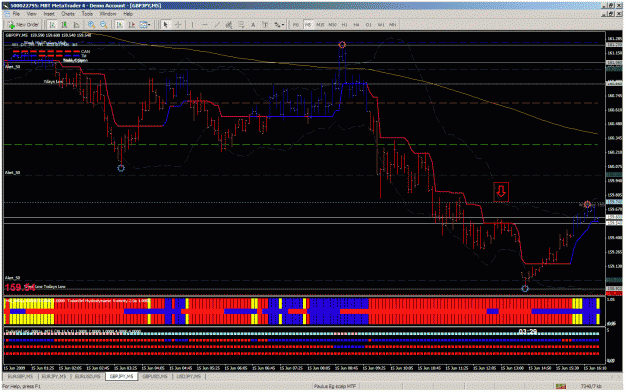Open the Insert menu
625x392 pixels.
(49, 14)
